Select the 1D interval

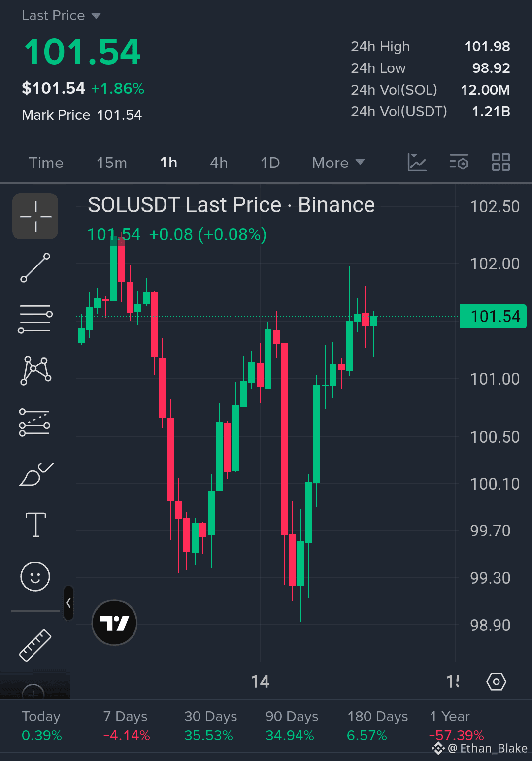[270, 163]
